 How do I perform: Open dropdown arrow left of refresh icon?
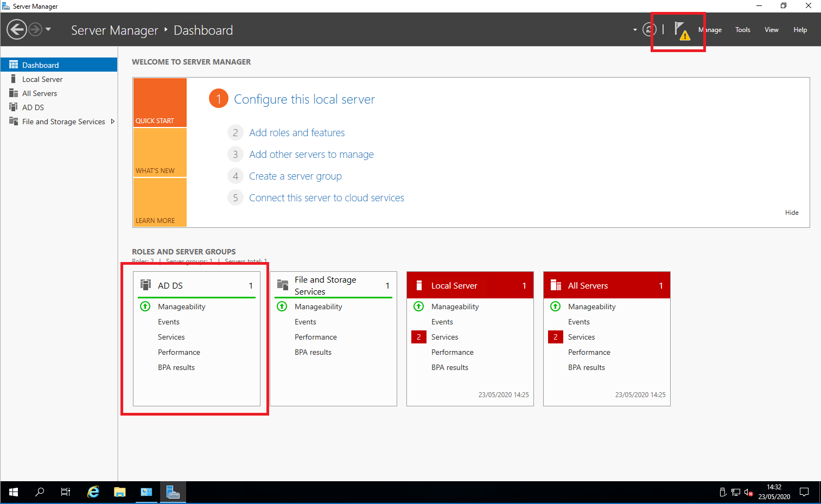tap(635, 30)
